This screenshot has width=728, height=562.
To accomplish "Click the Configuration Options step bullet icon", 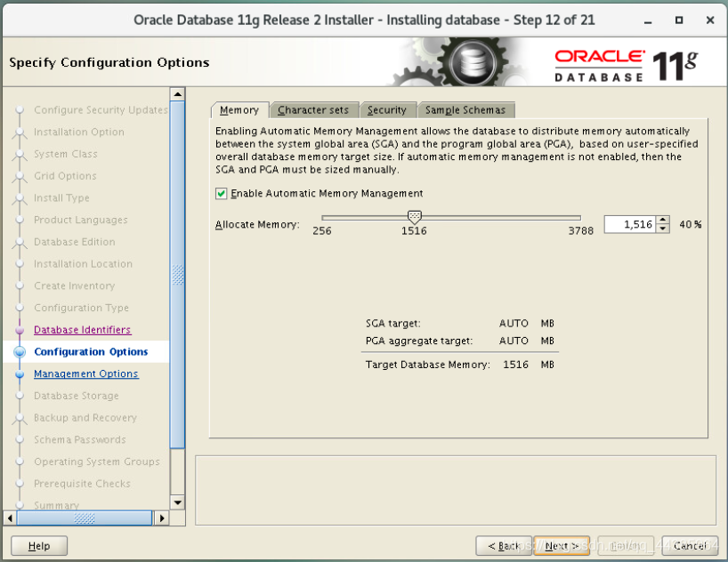I will click(x=20, y=352).
